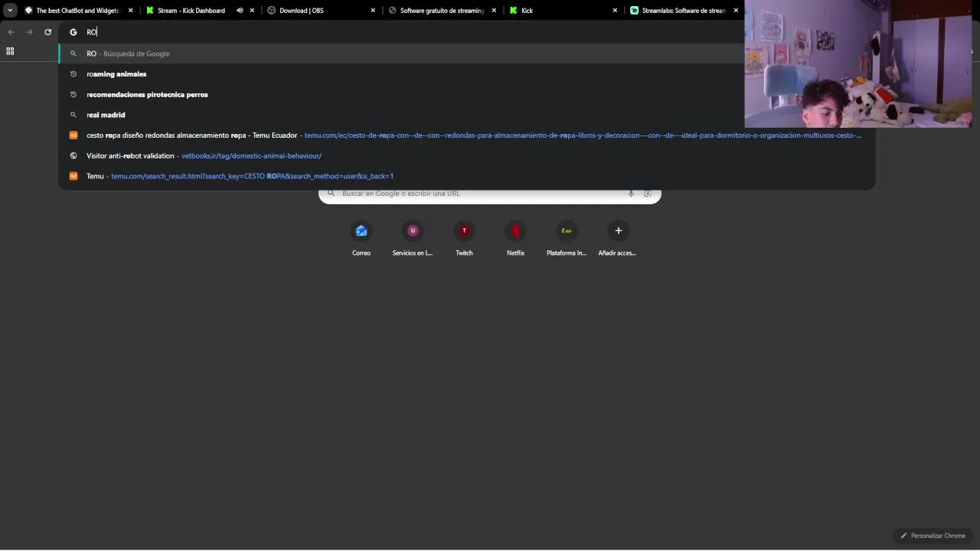The width and height of the screenshot is (980, 551).
Task: Close The best ChatBot and Widgets tab
Action: tap(130, 11)
